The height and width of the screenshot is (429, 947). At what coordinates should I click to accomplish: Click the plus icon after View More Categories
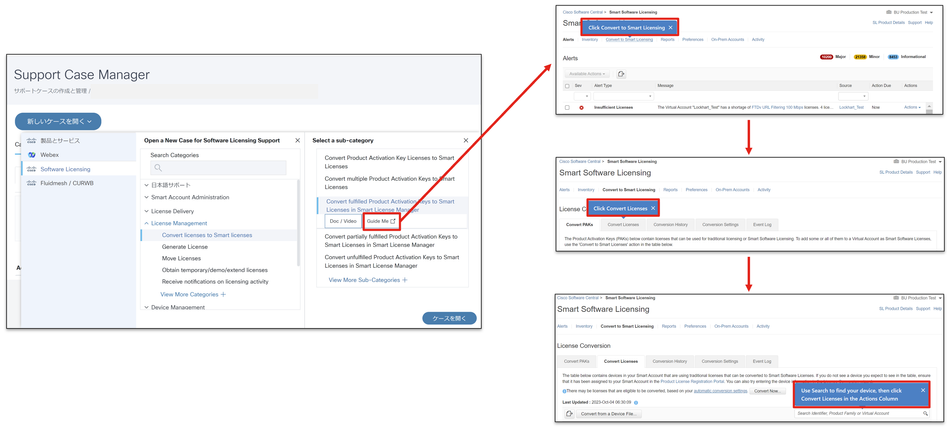tap(223, 294)
